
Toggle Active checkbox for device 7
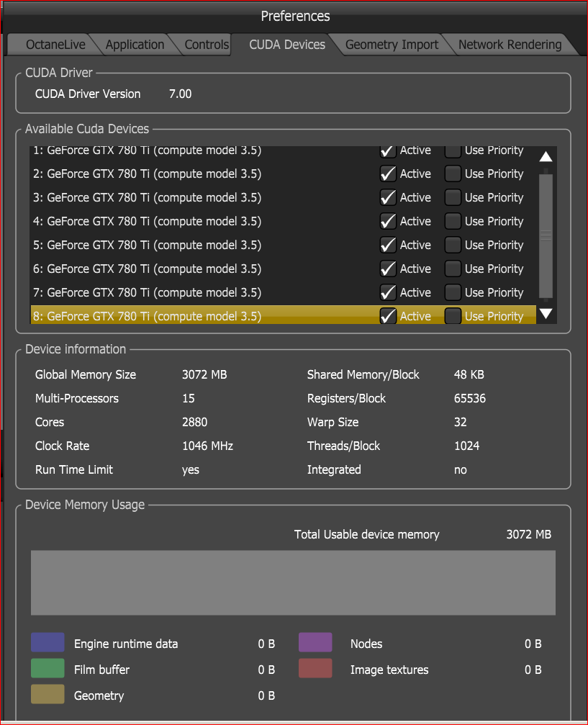click(388, 293)
